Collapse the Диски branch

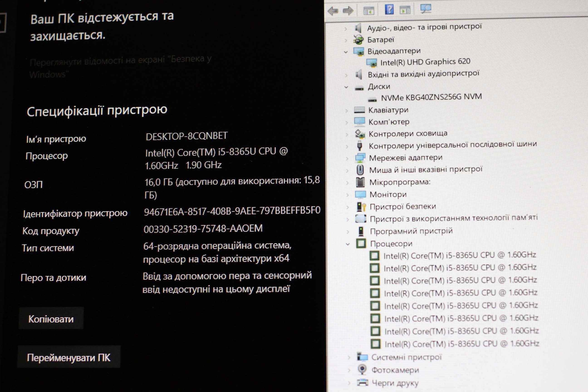pyautogui.click(x=346, y=87)
